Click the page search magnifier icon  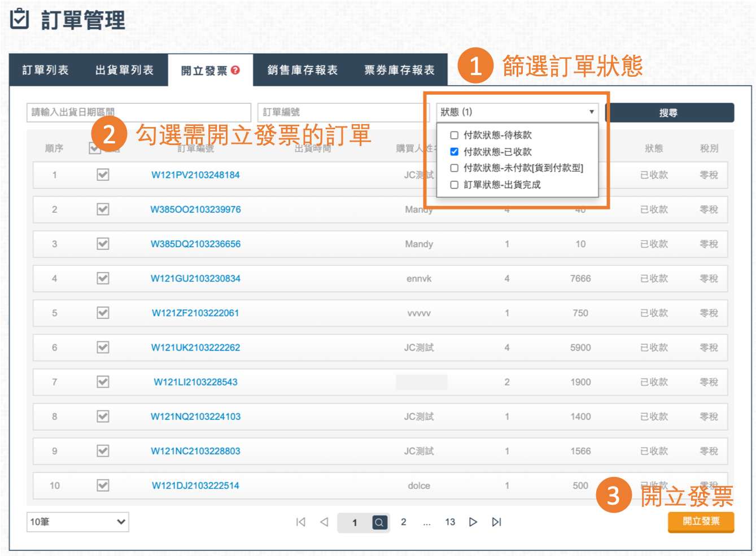coord(379,522)
